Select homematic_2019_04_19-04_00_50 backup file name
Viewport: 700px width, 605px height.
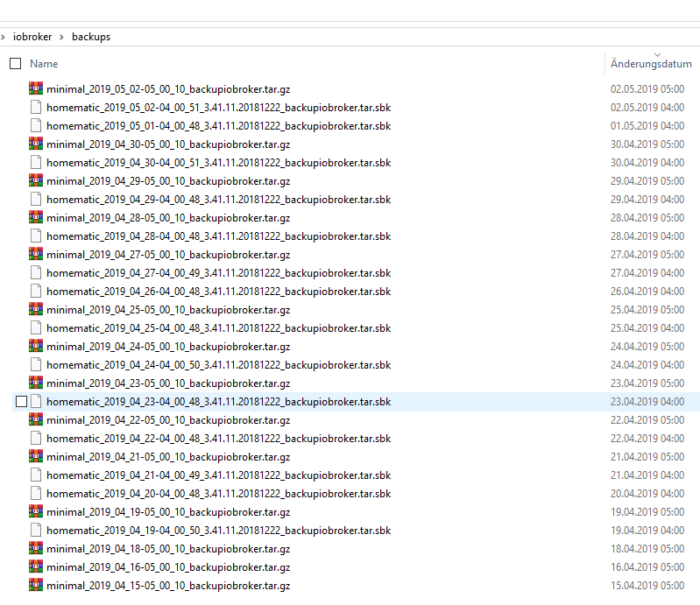(219, 531)
